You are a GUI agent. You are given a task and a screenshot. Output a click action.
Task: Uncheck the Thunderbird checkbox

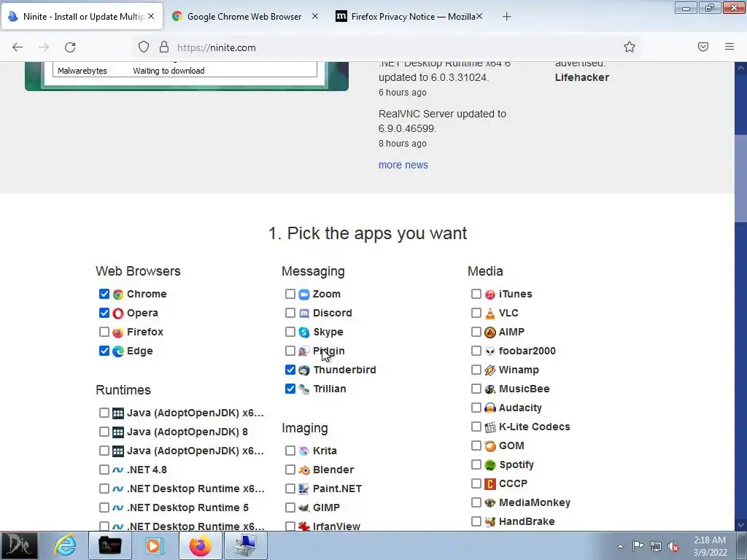(x=290, y=370)
